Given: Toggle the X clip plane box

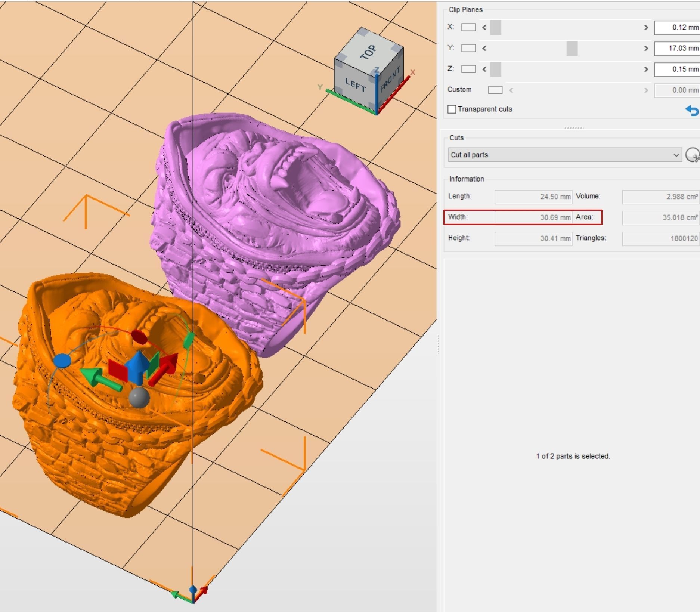Looking at the screenshot, I should [x=468, y=27].
